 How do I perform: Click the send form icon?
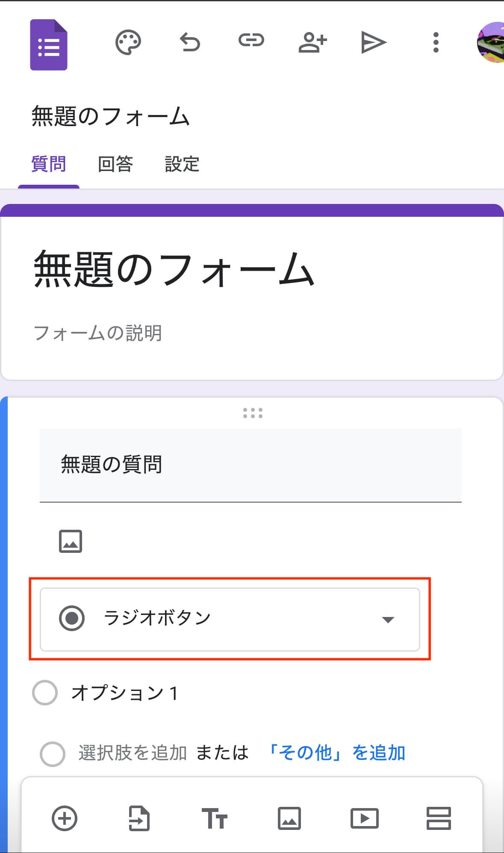[x=374, y=42]
